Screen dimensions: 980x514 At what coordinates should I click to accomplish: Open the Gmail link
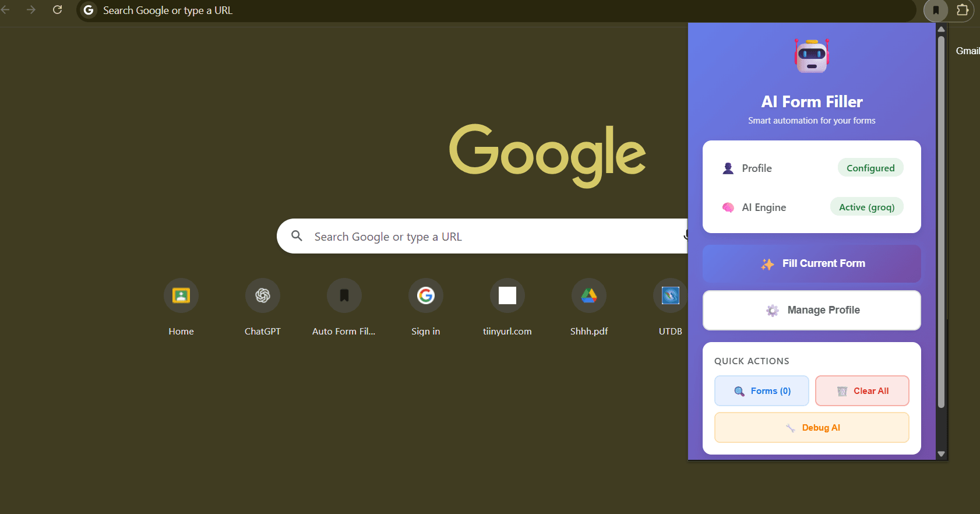967,51
